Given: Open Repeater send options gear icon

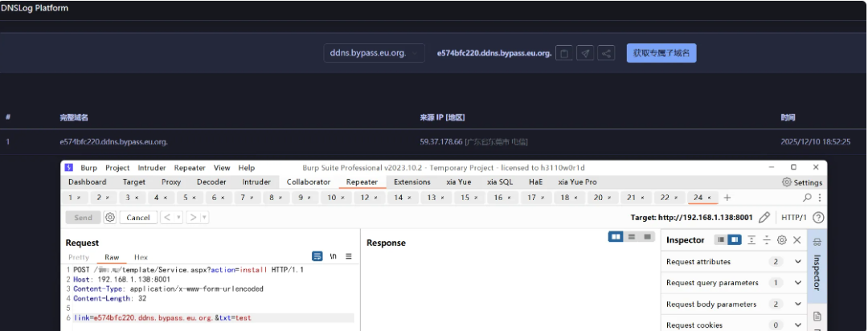Looking at the screenshot, I should click(x=110, y=218).
